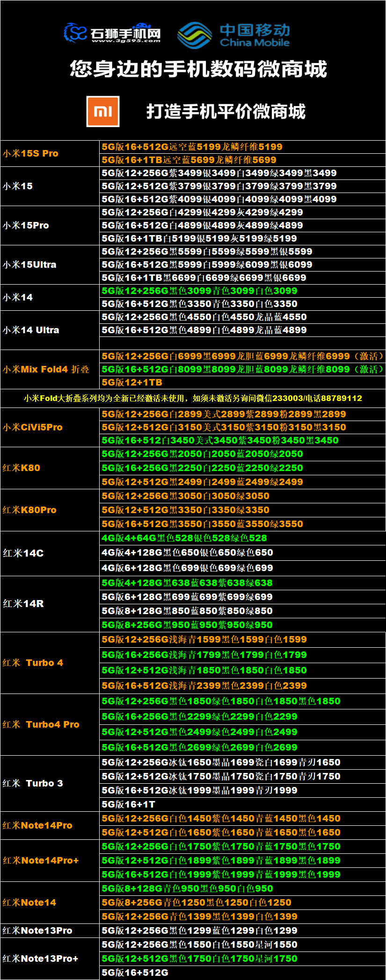Click the 4G版4+128G 黑色650 row
Viewport: 386px width, 980px height.
[x=243, y=553]
